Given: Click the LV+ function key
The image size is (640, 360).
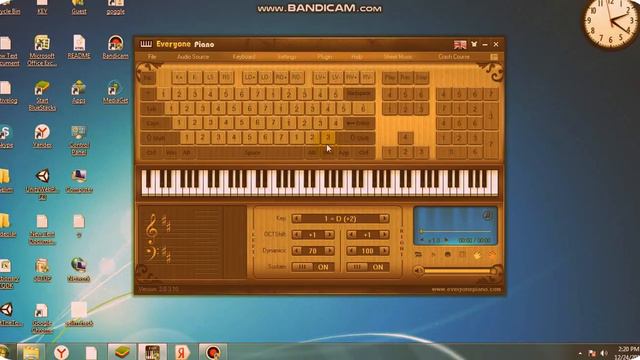Looking at the screenshot, I should click(x=320, y=77).
